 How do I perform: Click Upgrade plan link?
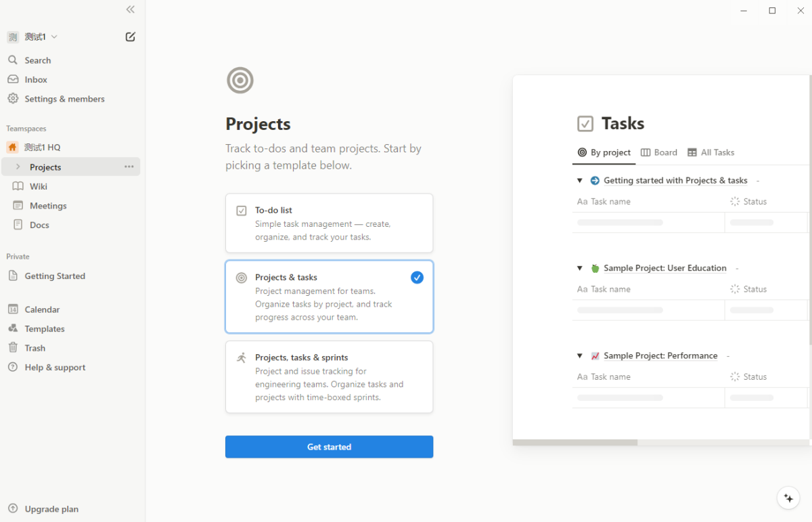click(51, 509)
